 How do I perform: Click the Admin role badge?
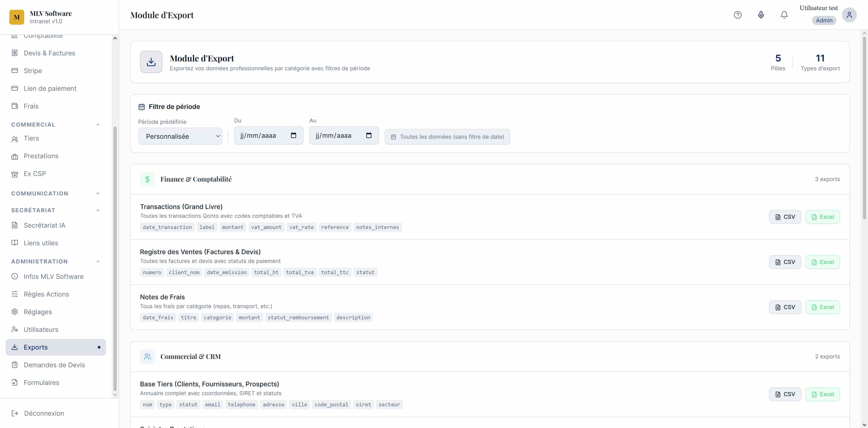[824, 20]
